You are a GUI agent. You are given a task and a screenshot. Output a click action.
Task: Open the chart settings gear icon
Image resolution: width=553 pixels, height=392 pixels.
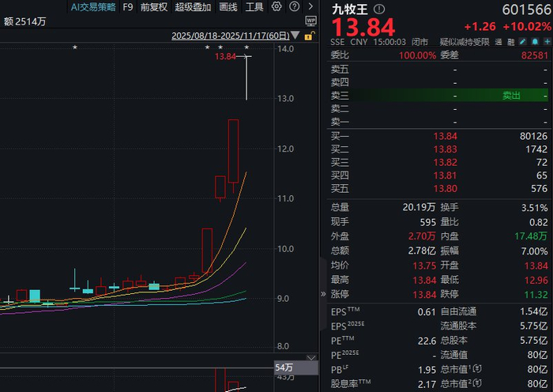pyautogui.click(x=276, y=6)
